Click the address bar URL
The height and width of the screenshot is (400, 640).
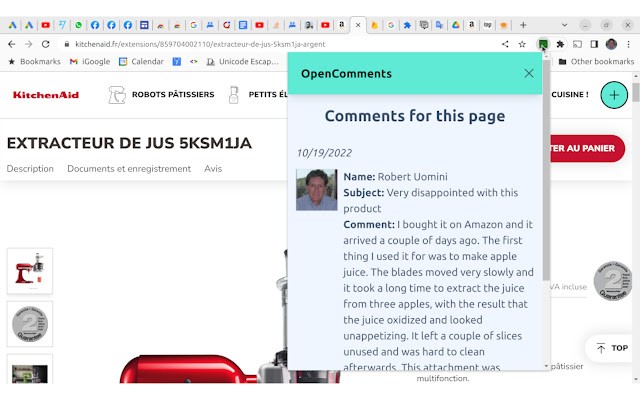tap(200, 44)
